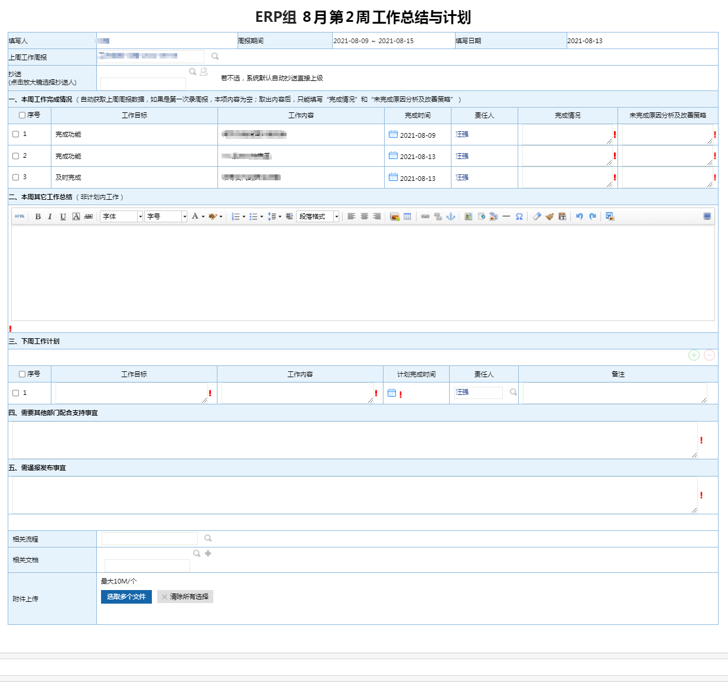Check the box for completed work row 1
728x700 pixels.
tap(16, 134)
